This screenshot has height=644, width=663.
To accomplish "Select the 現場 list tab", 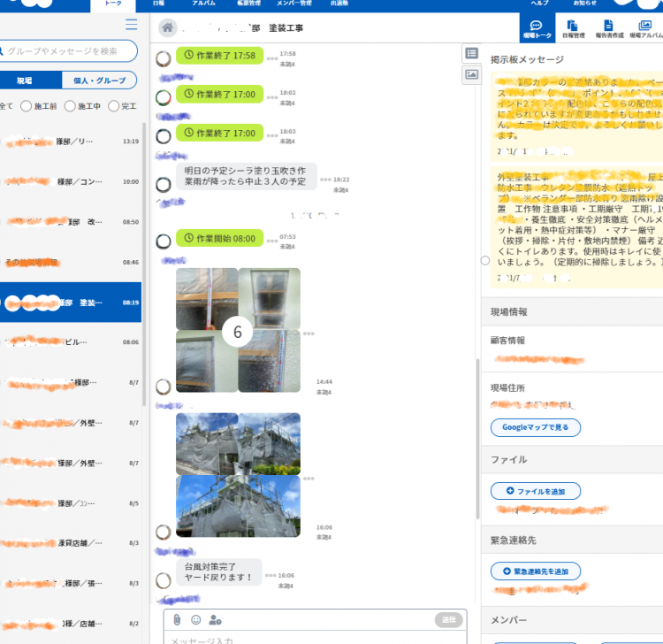I will click(x=30, y=80).
